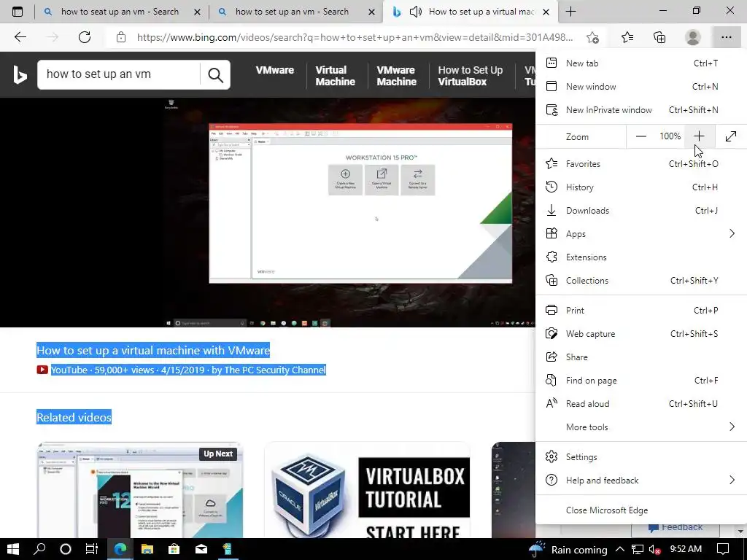Image resolution: width=747 pixels, height=560 pixels.
Task: Reload the page with the refresh icon
Action: [x=85, y=37]
